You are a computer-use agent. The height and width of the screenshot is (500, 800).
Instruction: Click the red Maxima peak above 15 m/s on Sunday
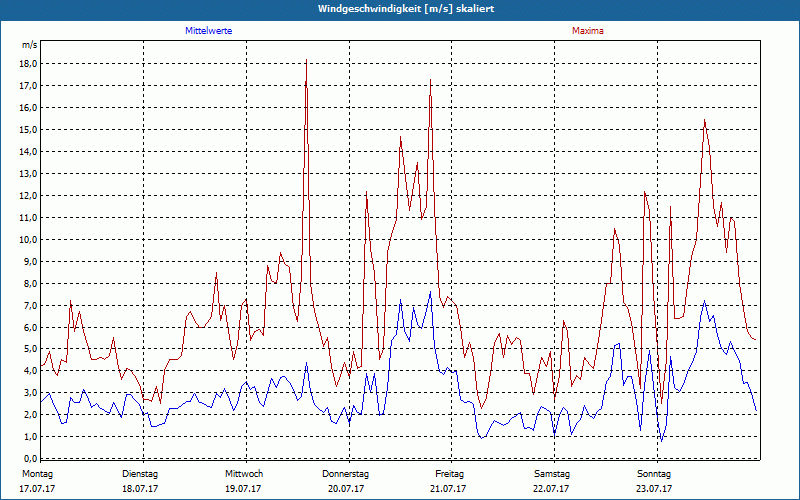coord(705,120)
